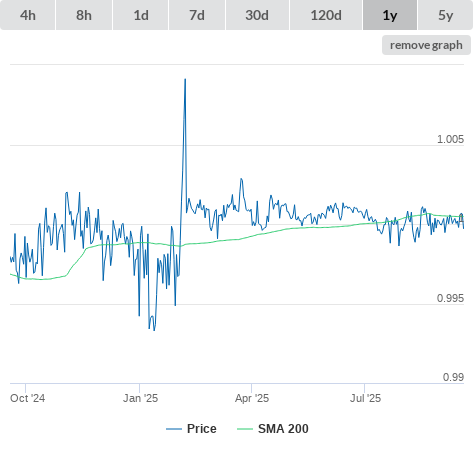The image size is (474, 455).
Task: Click the 0.995 y-axis label
Action: tap(450, 298)
